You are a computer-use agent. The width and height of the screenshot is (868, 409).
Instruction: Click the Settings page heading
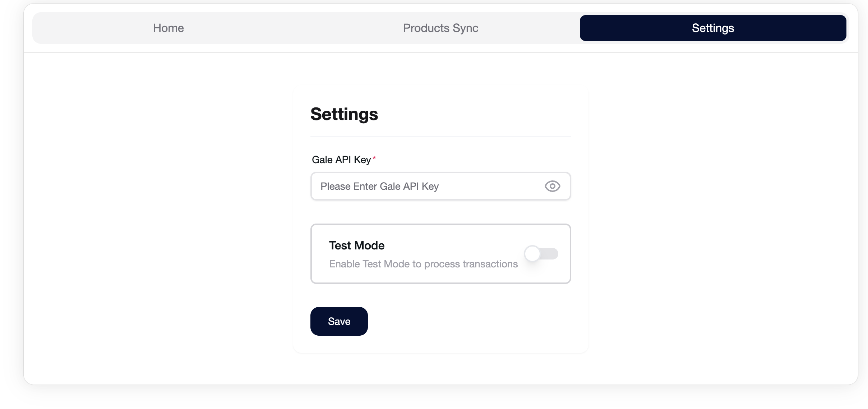tap(344, 114)
